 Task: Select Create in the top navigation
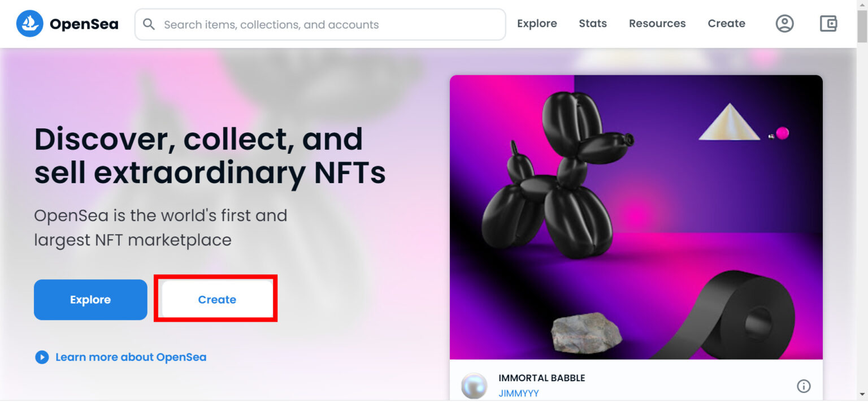click(726, 24)
